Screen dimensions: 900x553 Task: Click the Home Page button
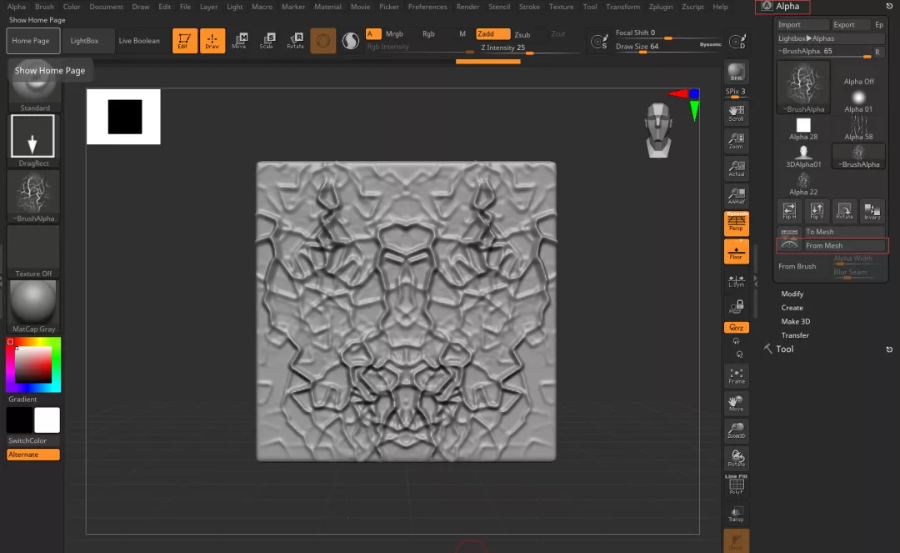pyautogui.click(x=33, y=41)
